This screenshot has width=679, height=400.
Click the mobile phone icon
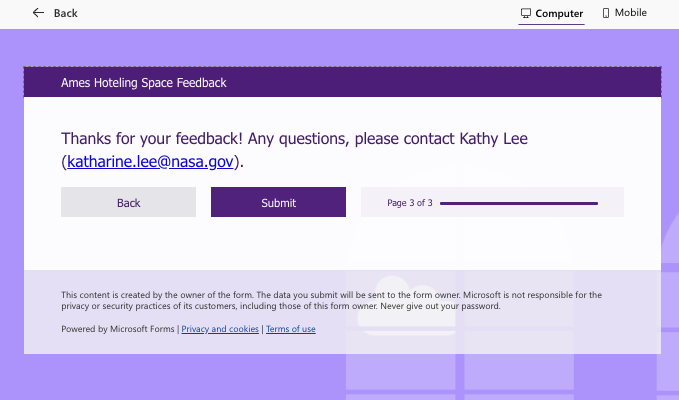tap(605, 13)
